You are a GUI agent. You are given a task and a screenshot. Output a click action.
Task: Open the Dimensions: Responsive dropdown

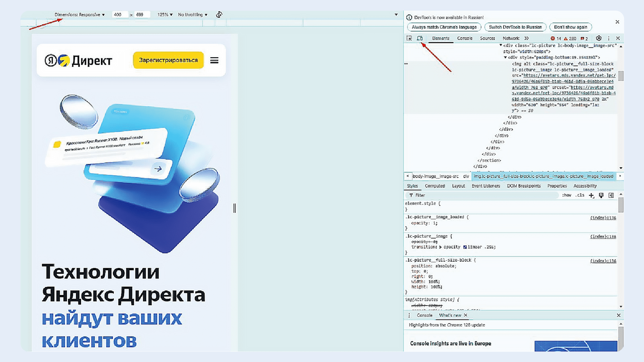click(80, 14)
